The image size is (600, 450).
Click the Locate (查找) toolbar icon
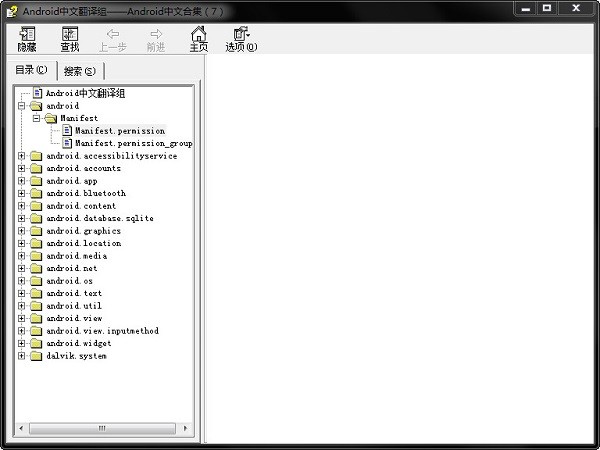[69, 37]
